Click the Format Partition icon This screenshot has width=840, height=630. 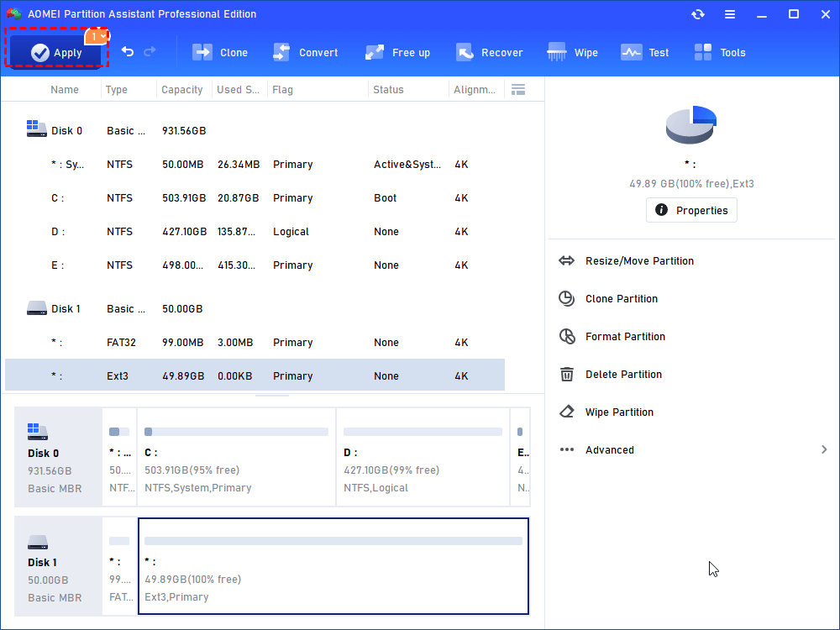(x=567, y=337)
